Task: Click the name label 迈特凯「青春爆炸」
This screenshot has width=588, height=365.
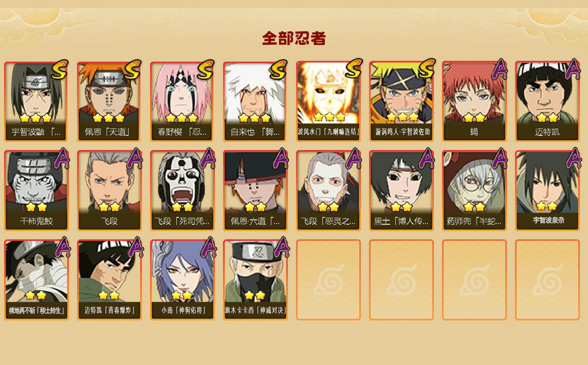Action: 109,310
